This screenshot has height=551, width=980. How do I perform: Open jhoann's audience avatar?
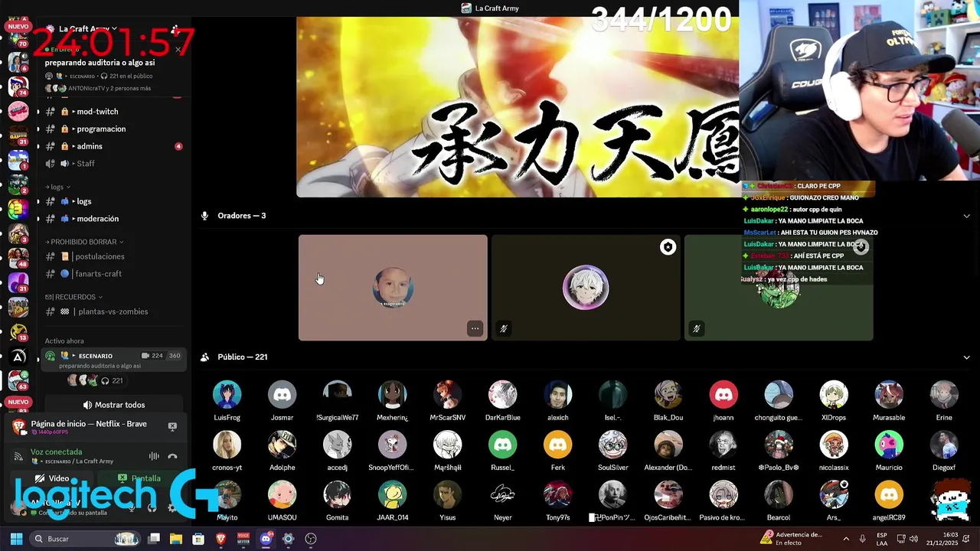[x=724, y=395]
